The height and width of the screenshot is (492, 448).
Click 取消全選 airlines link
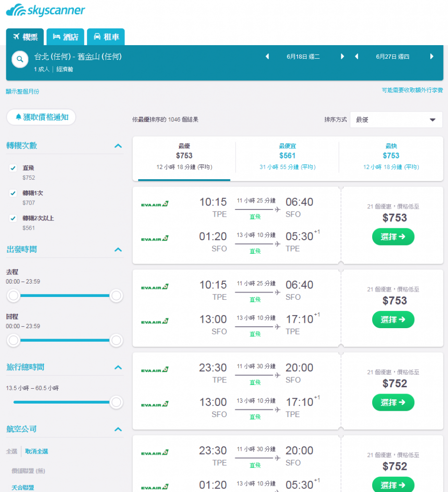click(36, 451)
